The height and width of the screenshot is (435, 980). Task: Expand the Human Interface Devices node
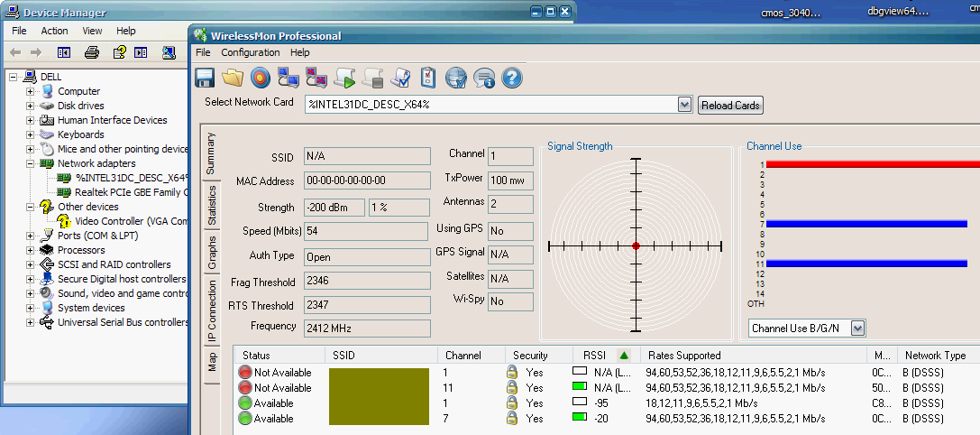click(30, 120)
